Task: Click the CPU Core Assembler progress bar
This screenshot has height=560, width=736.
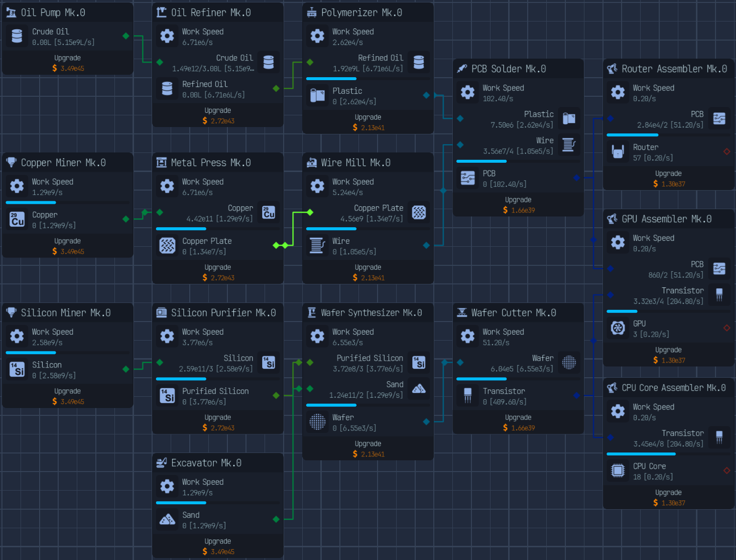Action: tap(668, 454)
